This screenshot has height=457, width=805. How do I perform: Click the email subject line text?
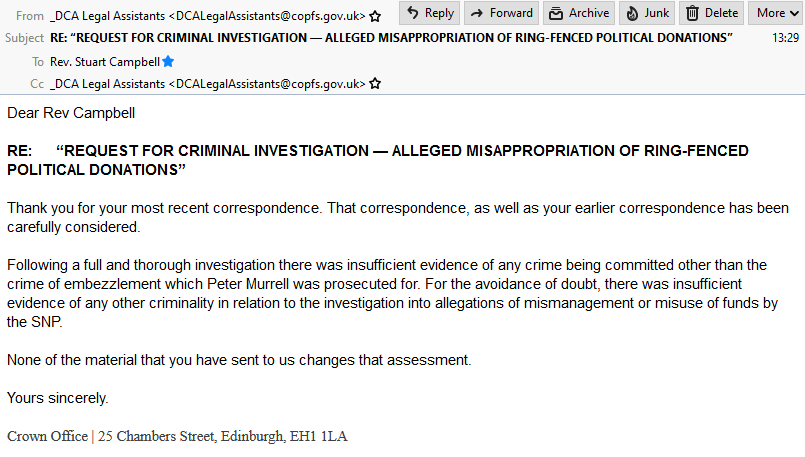(x=391, y=38)
